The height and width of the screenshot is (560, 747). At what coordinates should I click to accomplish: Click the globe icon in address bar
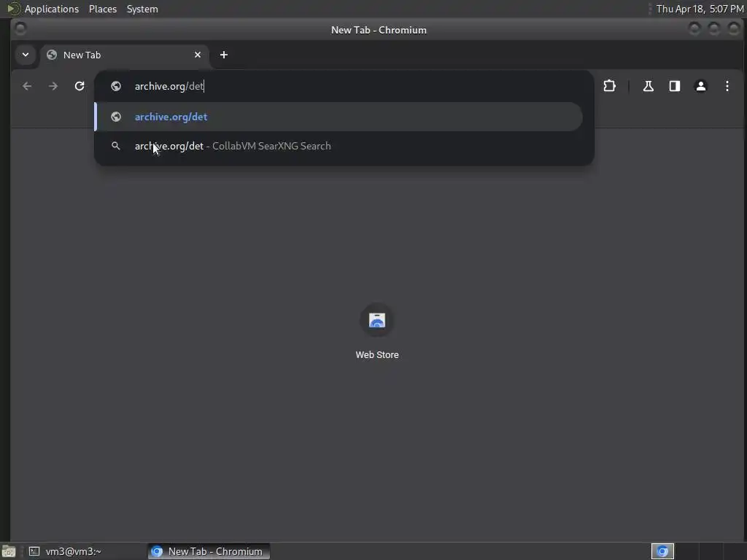(116, 86)
